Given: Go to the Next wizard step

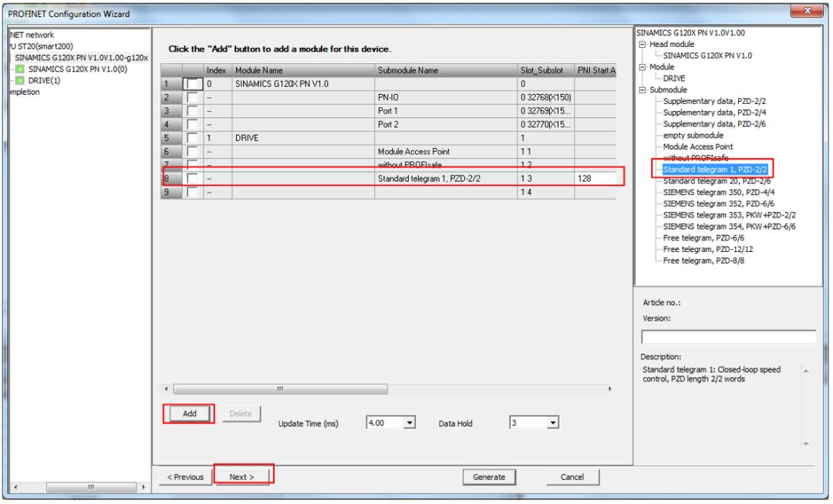Looking at the screenshot, I should click(x=242, y=477).
